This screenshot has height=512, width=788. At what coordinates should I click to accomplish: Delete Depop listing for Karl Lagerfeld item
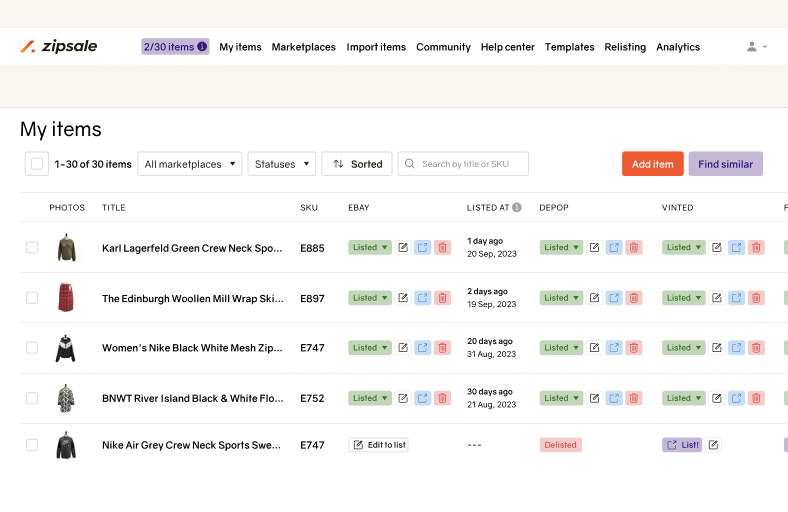click(x=633, y=247)
